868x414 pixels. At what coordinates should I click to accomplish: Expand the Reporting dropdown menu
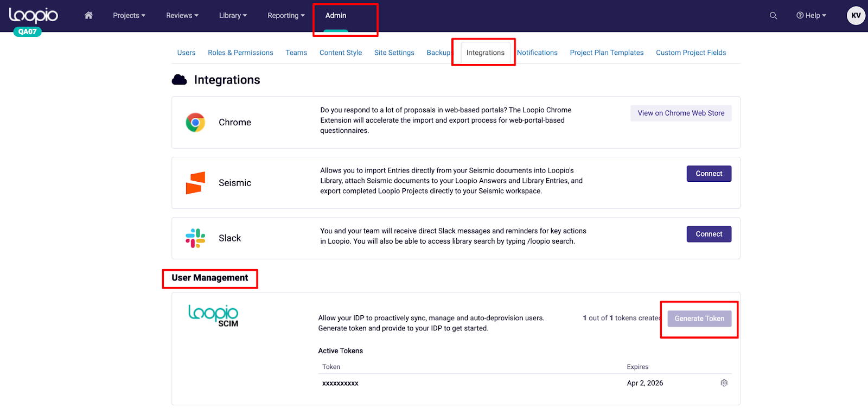pos(286,16)
